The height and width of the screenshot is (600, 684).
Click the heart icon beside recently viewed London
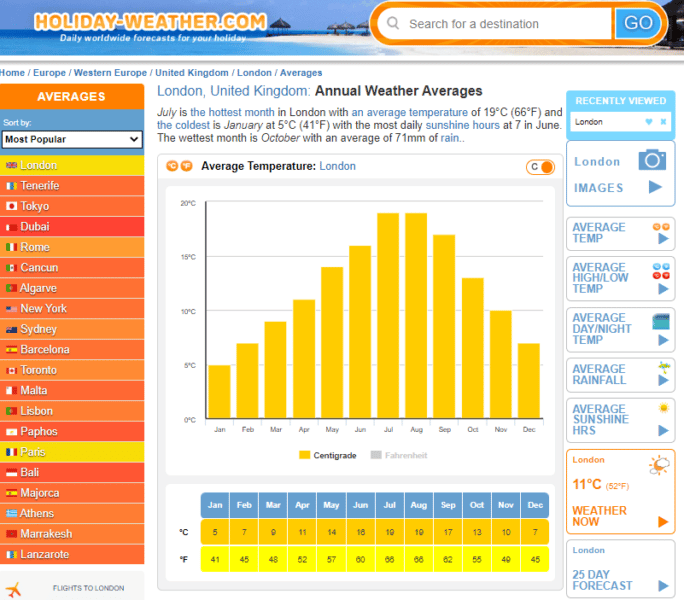point(649,122)
